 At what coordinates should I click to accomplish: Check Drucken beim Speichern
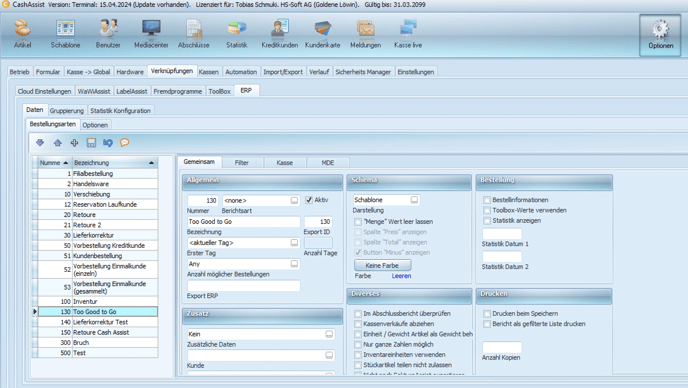[x=487, y=313]
